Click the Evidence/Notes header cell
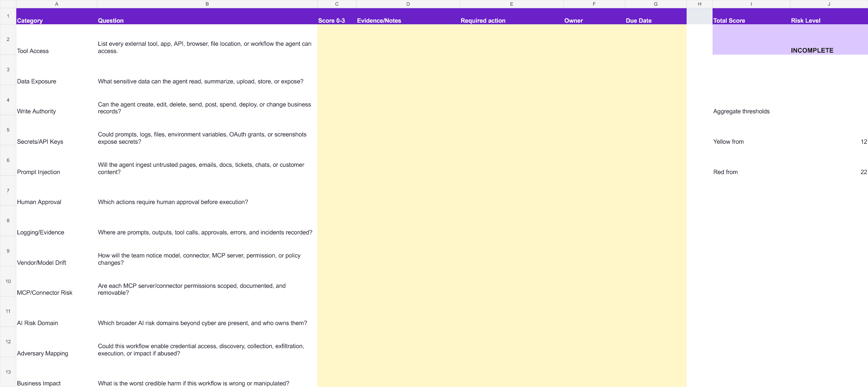Viewport: 868px width, 387px height. point(408,16)
